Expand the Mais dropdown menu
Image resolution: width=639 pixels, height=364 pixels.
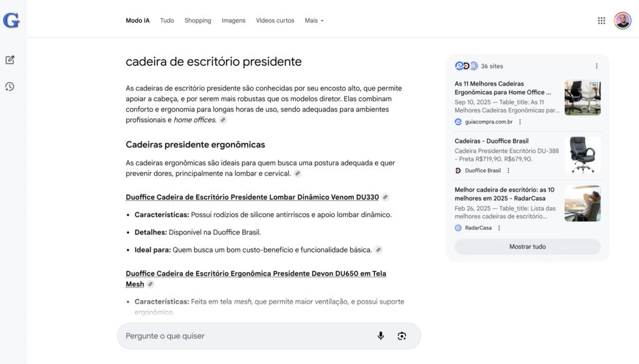tap(315, 21)
